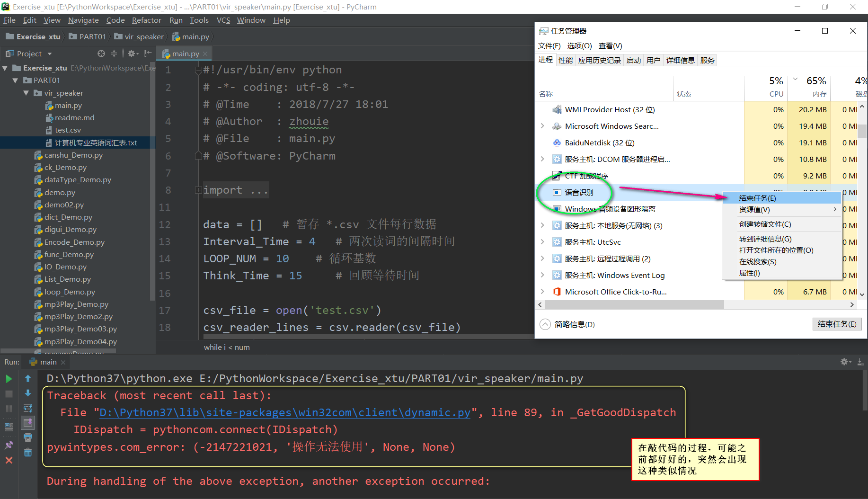868x499 pixels.
Task: Choose 打开文件所在的位置(O) from context menu
Action: [776, 250]
